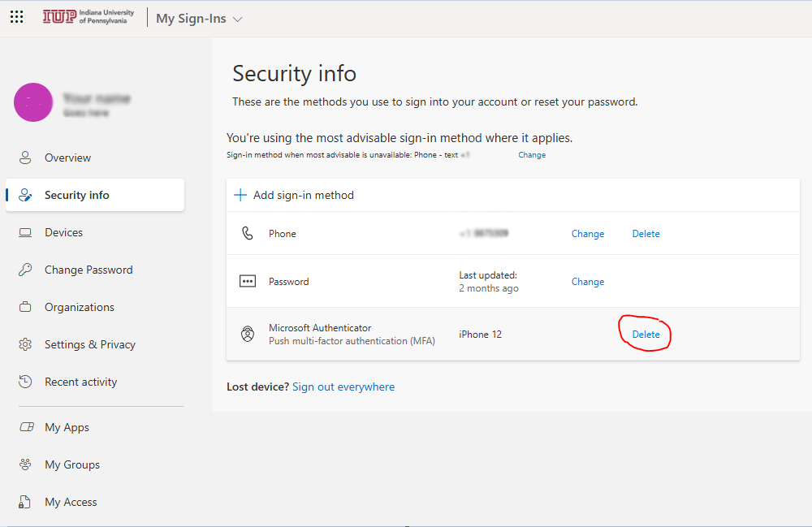Click the IUP university logo
This screenshot has height=527, width=812.
pos(90,17)
